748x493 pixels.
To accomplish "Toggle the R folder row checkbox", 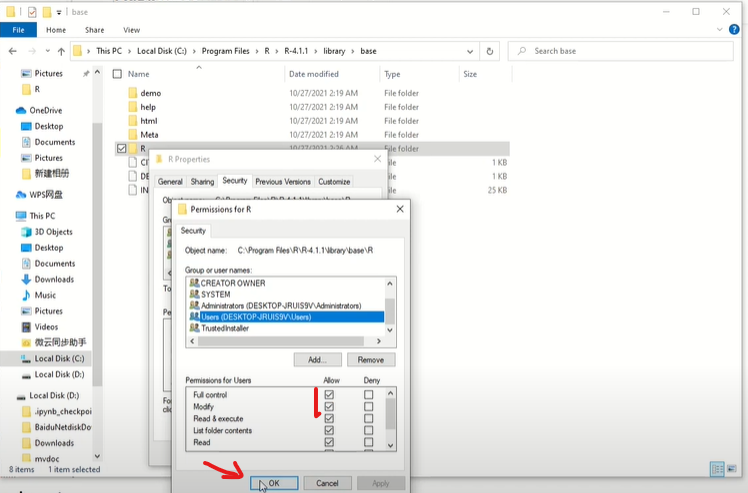I will tap(122, 148).
